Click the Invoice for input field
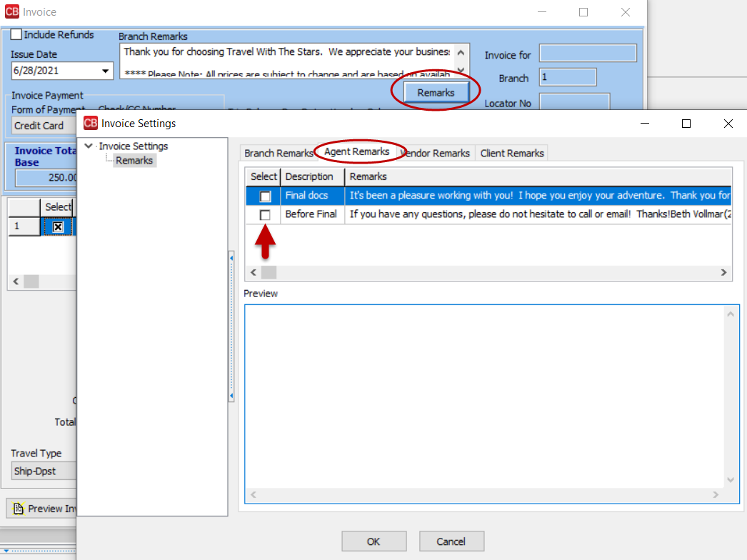The height and width of the screenshot is (560, 747). [588, 53]
